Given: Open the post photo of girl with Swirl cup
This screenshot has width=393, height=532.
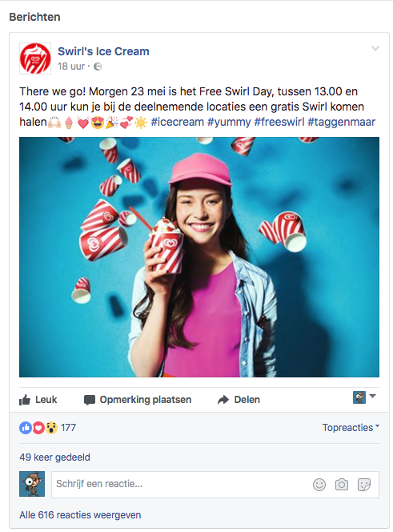Looking at the screenshot, I should (199, 257).
